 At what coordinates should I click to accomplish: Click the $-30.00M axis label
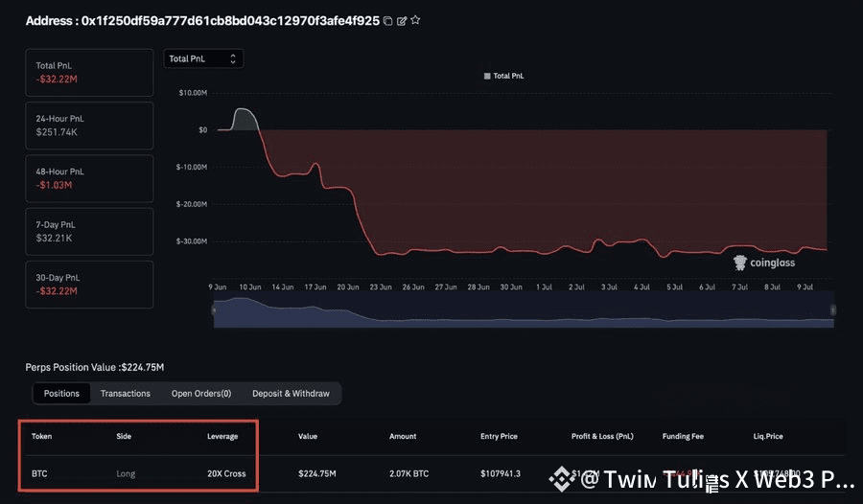[x=192, y=241]
